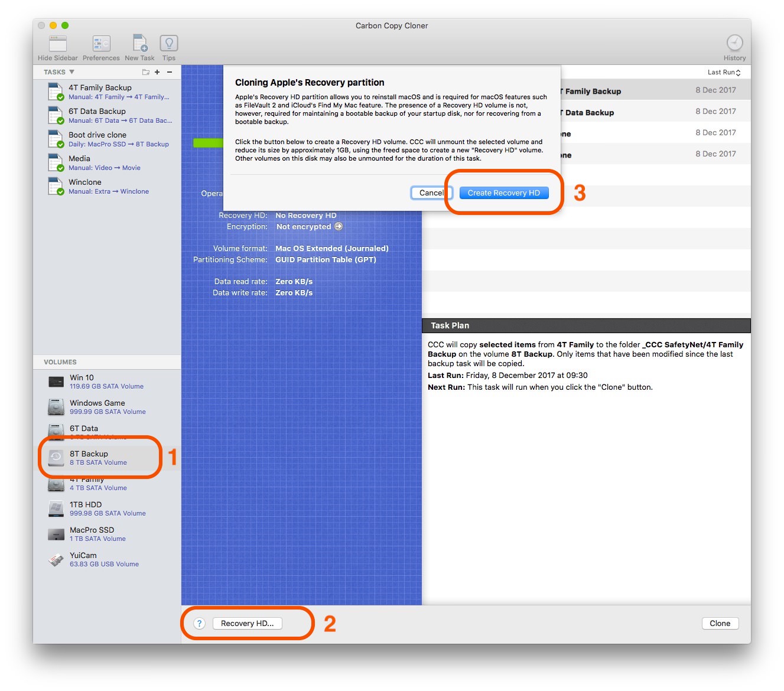The width and height of the screenshot is (784, 691).
Task: Click the 1TB HDD Boot Camp disk icon
Action: [x=56, y=509]
